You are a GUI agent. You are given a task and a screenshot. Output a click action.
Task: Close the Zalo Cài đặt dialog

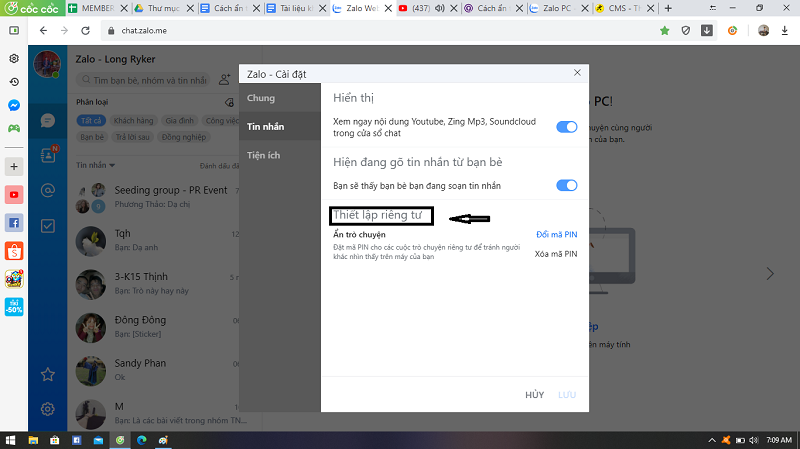coord(577,73)
